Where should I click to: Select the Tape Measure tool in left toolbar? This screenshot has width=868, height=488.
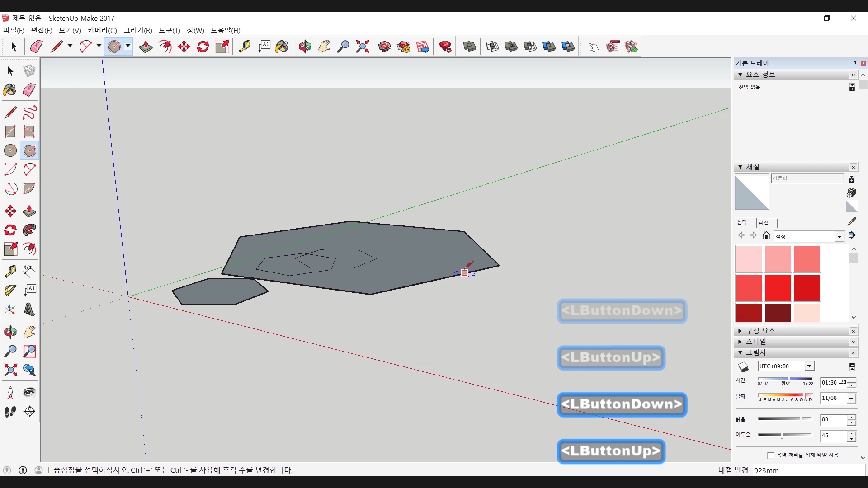coord(10,271)
